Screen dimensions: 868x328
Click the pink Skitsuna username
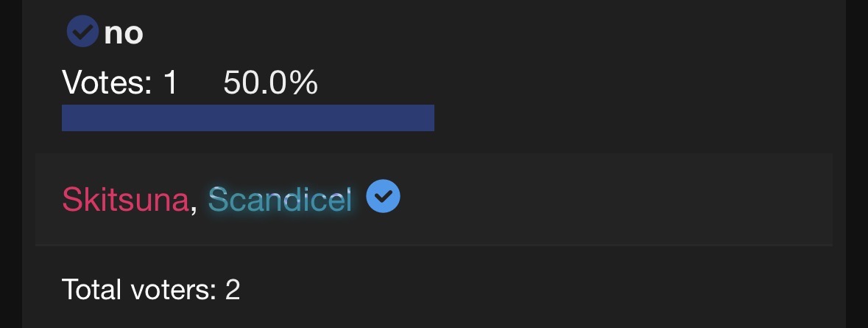pos(125,200)
